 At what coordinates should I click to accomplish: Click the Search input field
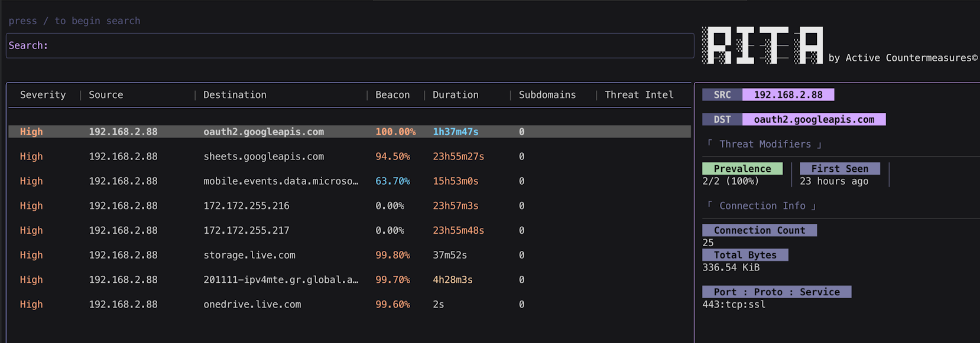[350, 45]
